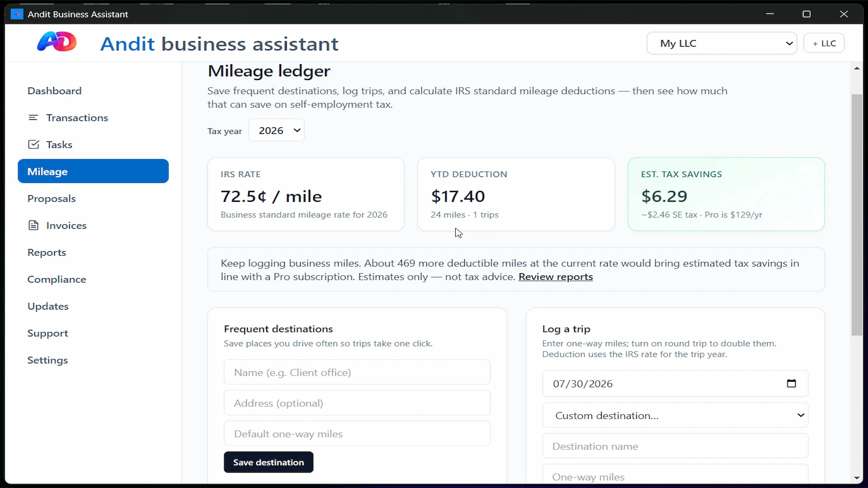Click the Transactions list icon
The height and width of the screenshot is (488, 868).
pyautogui.click(x=33, y=117)
